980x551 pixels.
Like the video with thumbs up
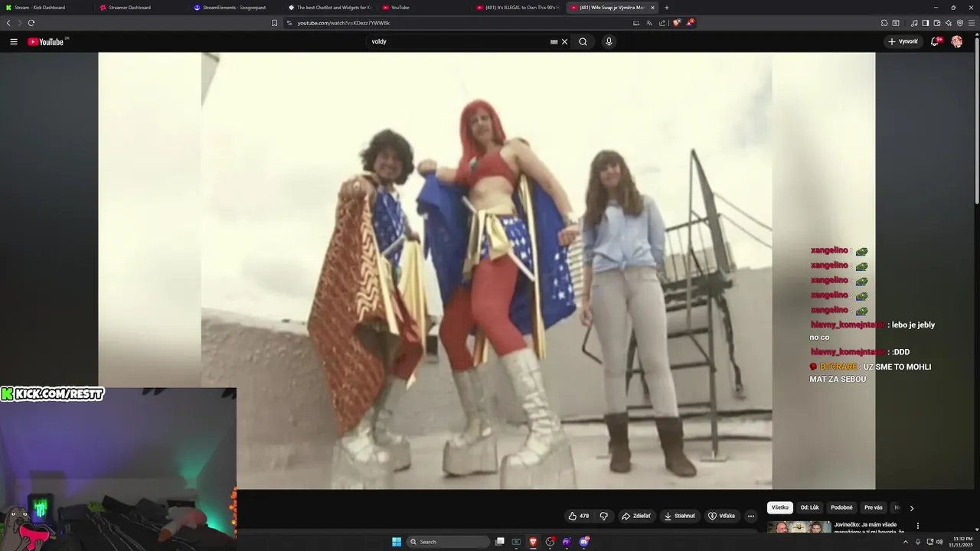(x=578, y=516)
